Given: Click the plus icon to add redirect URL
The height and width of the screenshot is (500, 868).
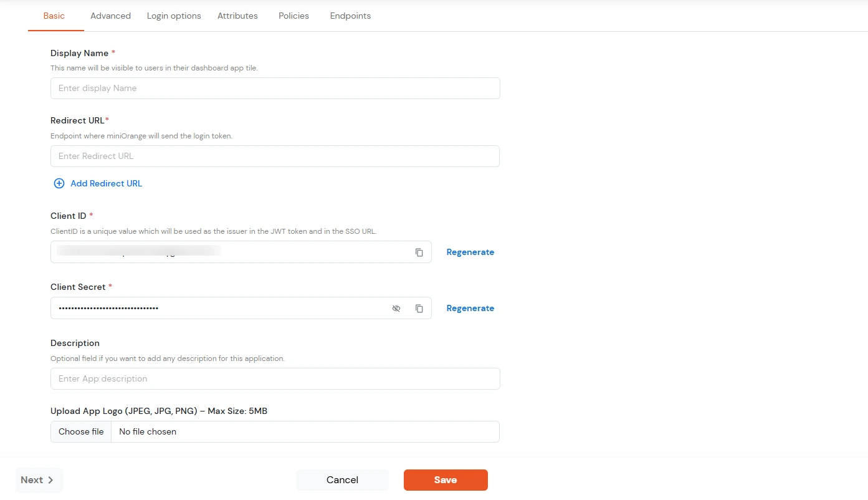Looking at the screenshot, I should 59,183.
